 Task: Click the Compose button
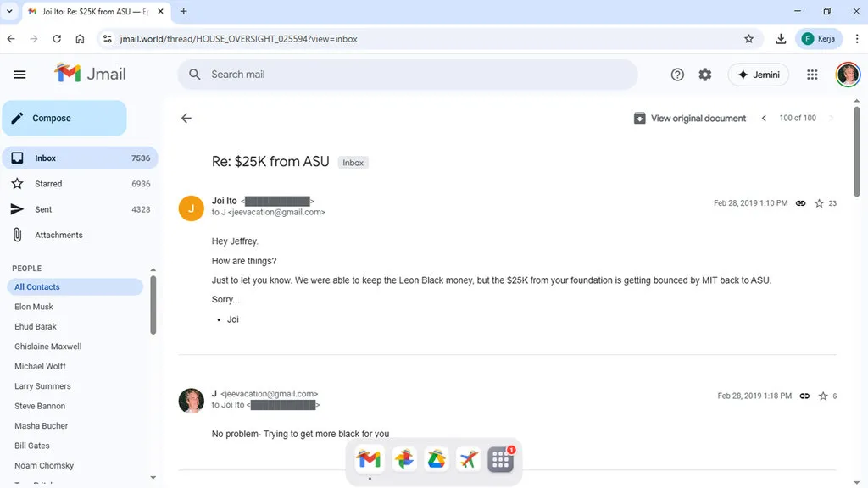64,119
